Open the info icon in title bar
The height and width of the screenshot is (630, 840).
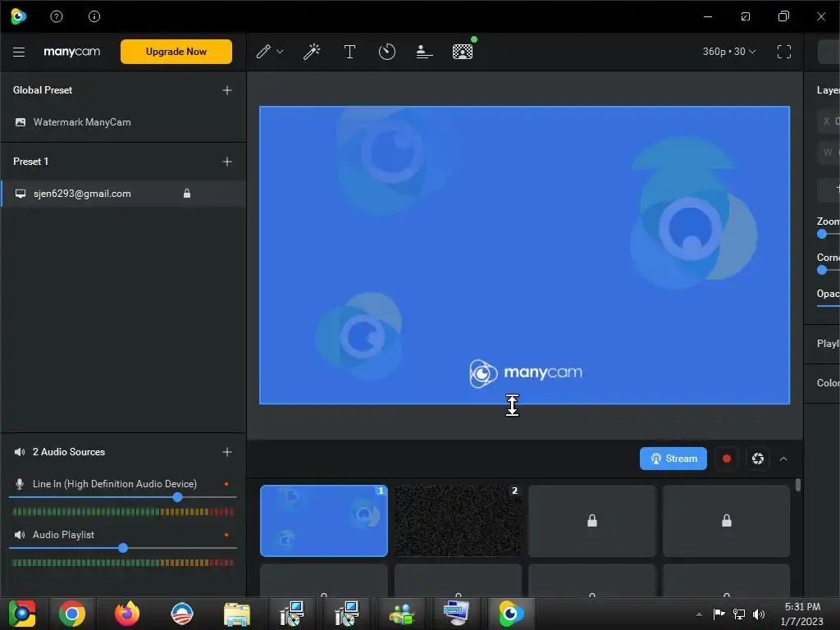pos(94,16)
